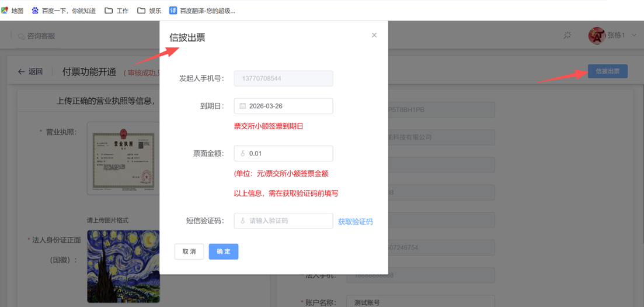Close the 信披出票 dialog with X
Screen dimensions: 644x307
pyautogui.click(x=374, y=35)
